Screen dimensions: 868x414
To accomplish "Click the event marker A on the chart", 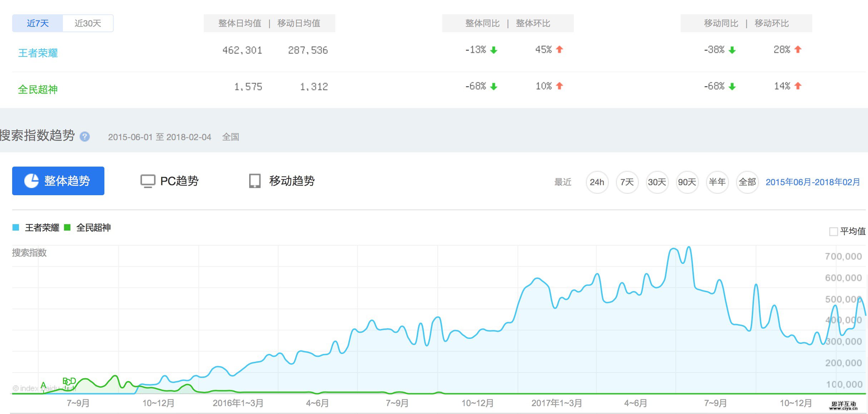I will point(43,385).
